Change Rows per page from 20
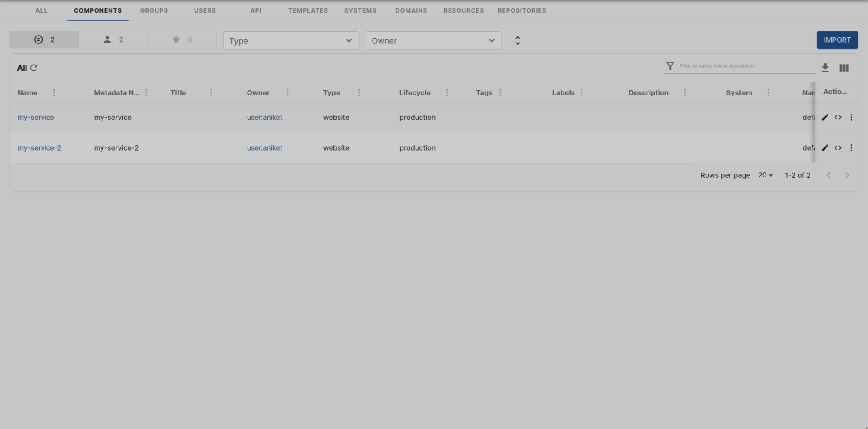The image size is (868, 429). pyautogui.click(x=765, y=175)
